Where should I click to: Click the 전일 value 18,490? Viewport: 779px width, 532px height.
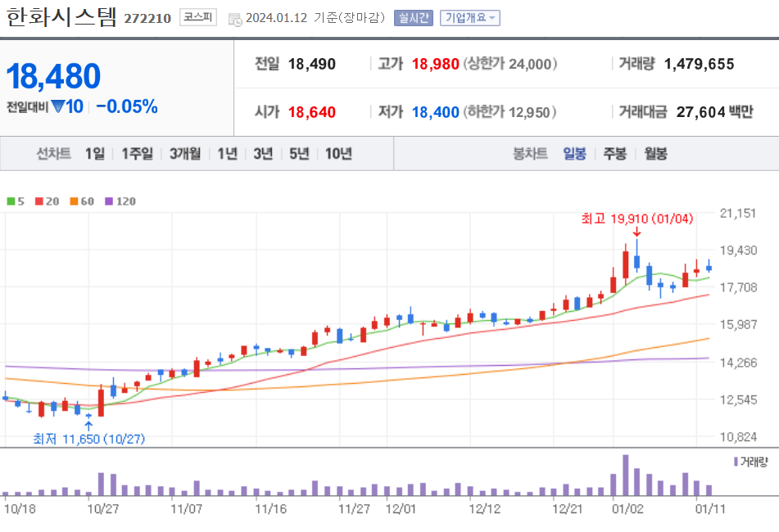(x=311, y=64)
